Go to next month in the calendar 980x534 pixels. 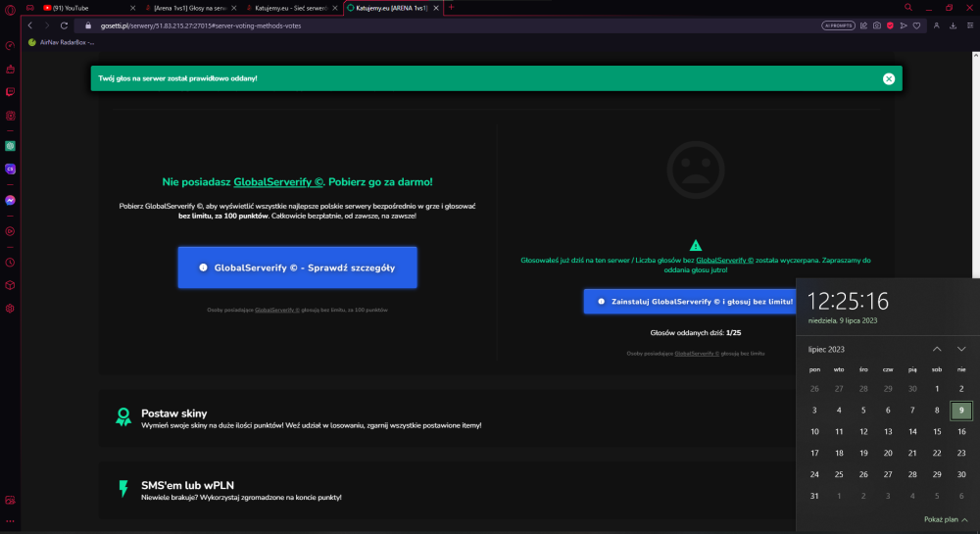click(x=961, y=349)
